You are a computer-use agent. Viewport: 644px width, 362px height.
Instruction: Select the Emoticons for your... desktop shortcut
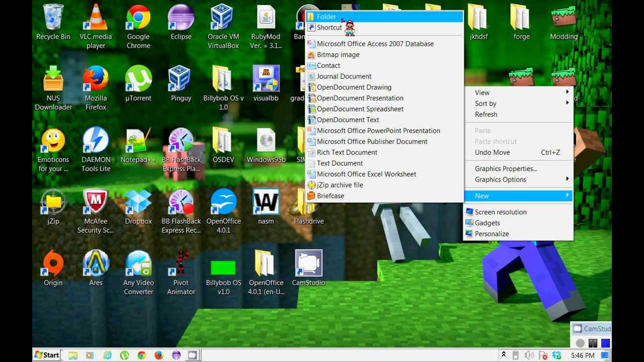53,150
